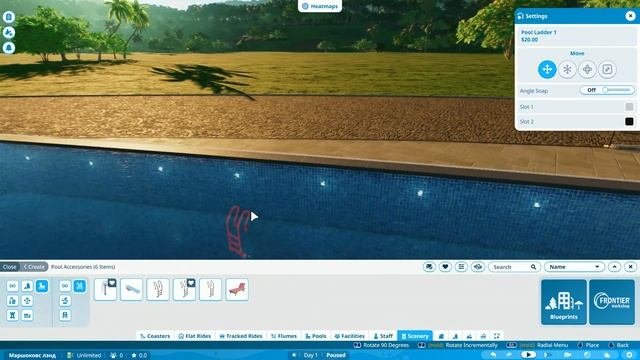
Task: Switch to the Scenery tab
Action: point(415,336)
